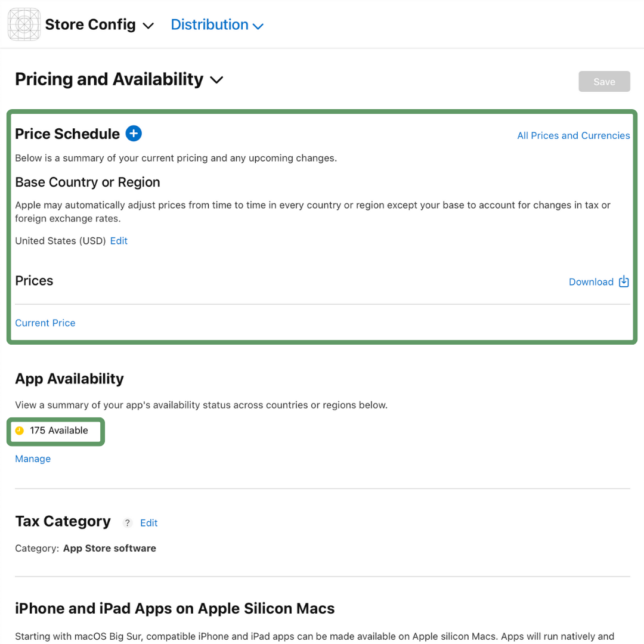Expand the Store Config dropdown chevron

(x=148, y=26)
